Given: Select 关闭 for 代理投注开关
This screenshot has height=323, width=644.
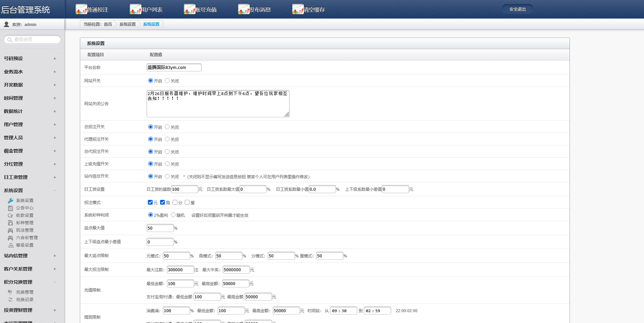Looking at the screenshot, I should [167, 139].
